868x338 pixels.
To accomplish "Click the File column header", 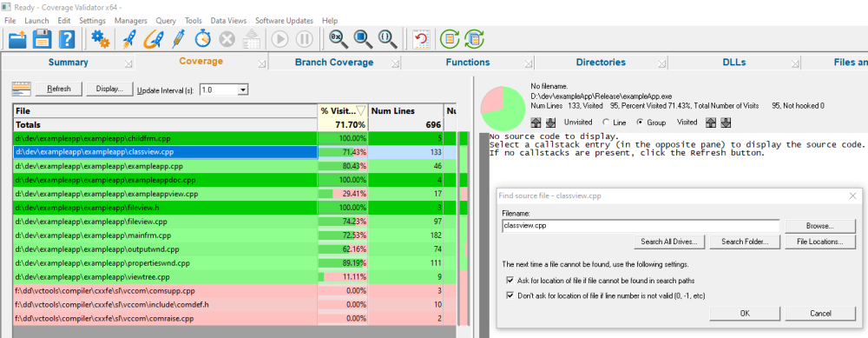I will coord(165,111).
